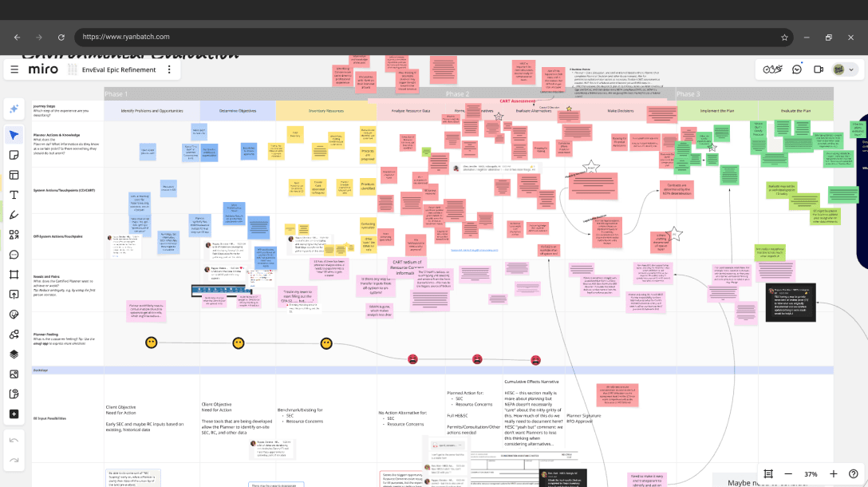Fit the board to screen
The width and height of the screenshot is (868, 487).
point(767,473)
